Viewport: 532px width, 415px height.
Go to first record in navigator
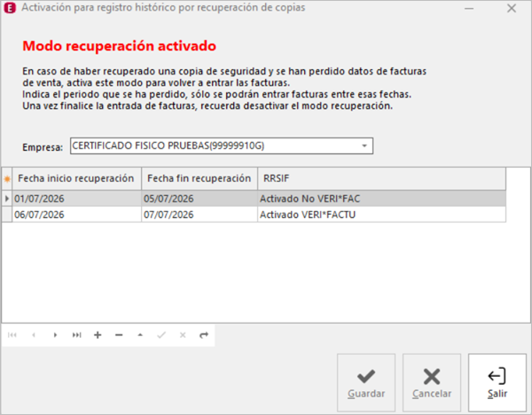12,335
